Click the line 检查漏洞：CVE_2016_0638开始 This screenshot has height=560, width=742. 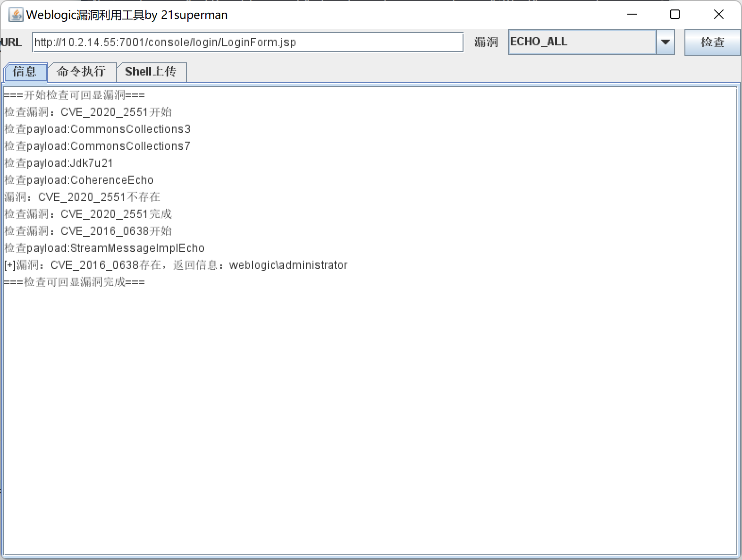point(88,231)
